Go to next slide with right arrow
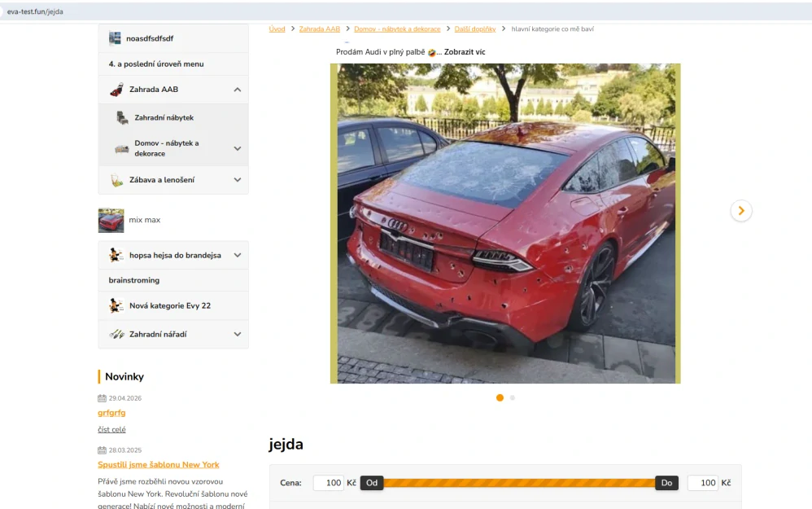The image size is (812, 509). 741,210
